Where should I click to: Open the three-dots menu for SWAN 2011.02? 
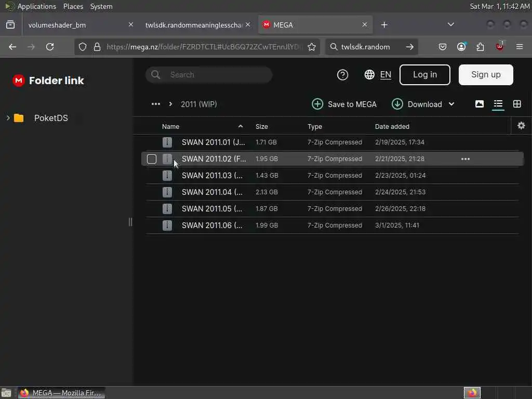(465, 159)
